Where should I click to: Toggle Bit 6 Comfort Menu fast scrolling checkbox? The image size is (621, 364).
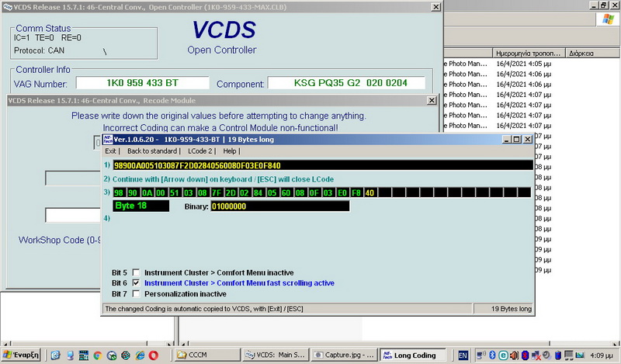tap(137, 283)
